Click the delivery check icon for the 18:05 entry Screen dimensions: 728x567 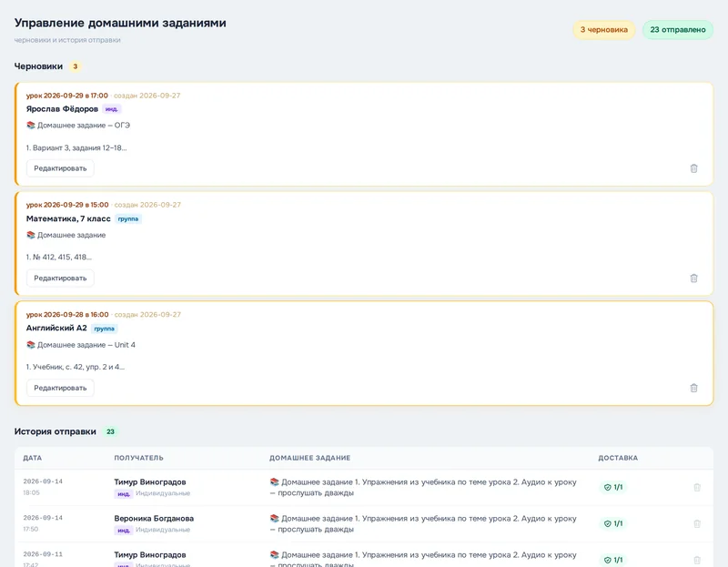coord(607,487)
